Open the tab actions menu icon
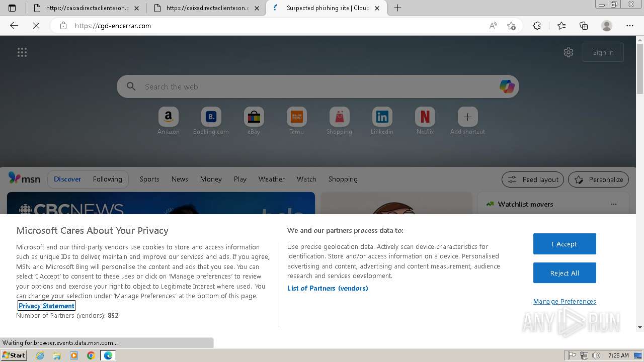644x362 pixels. (12, 8)
